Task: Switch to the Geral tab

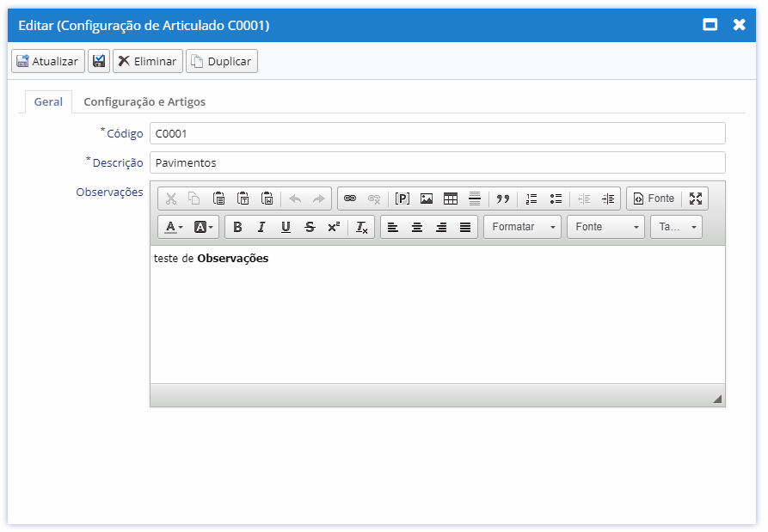Action: point(48,101)
